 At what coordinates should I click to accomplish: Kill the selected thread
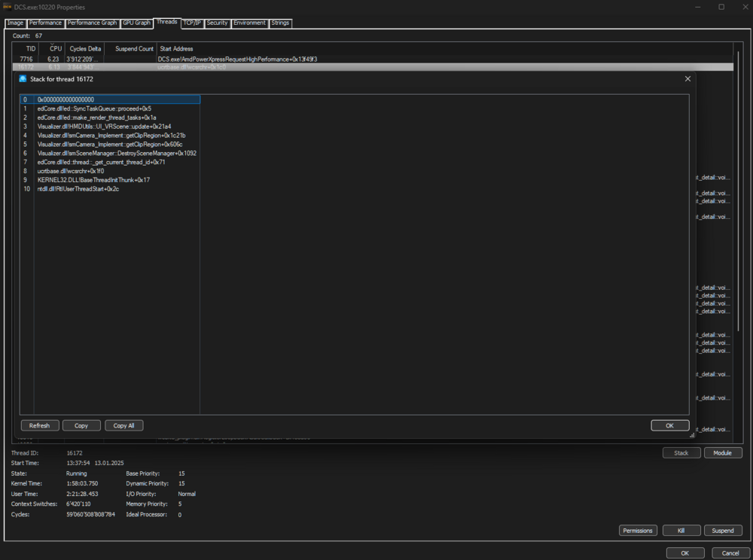tap(681, 530)
